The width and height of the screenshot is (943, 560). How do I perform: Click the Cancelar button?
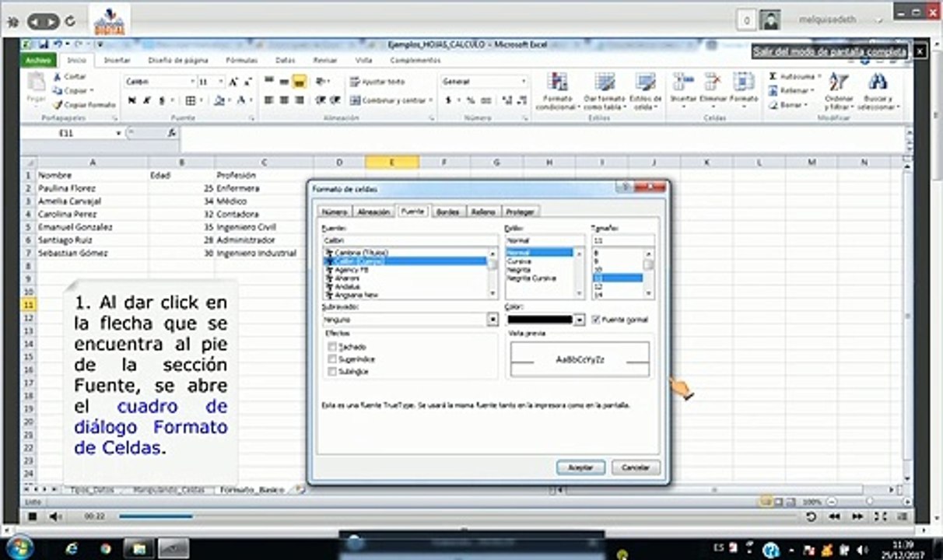636,467
